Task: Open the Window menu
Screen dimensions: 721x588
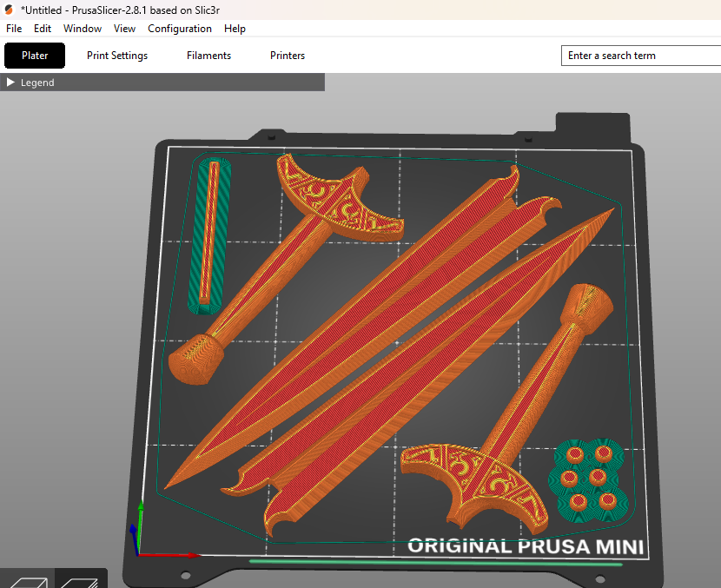Action: coord(83,29)
